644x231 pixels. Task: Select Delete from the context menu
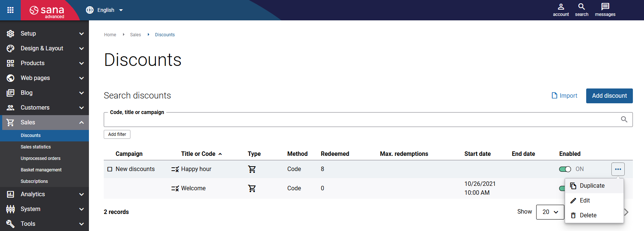tap(594, 215)
